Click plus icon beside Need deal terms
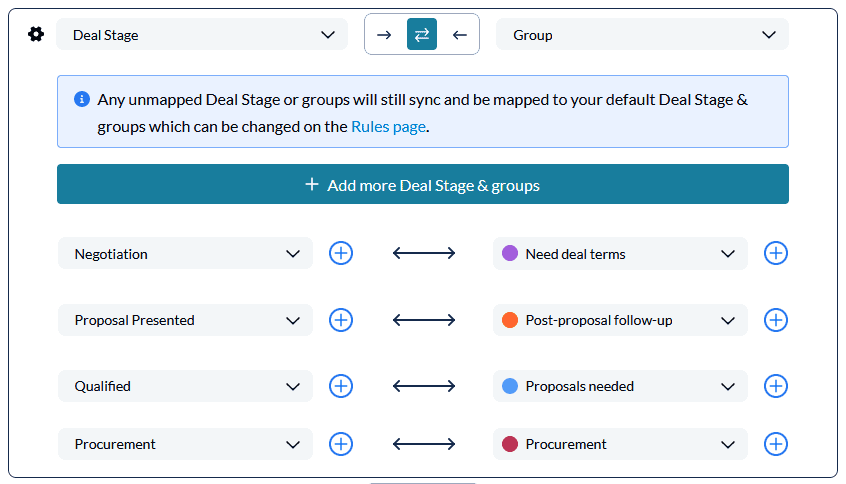This screenshot has height=484, width=846. point(776,253)
